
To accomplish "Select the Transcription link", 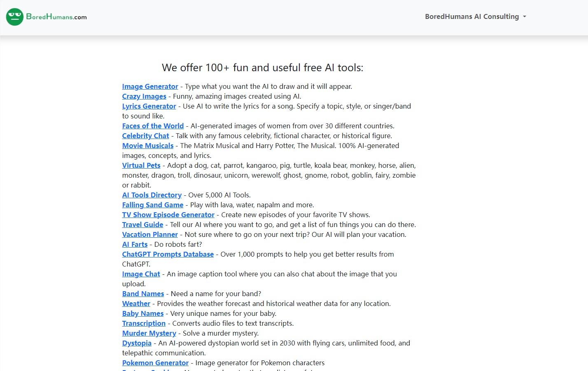I will (144, 323).
